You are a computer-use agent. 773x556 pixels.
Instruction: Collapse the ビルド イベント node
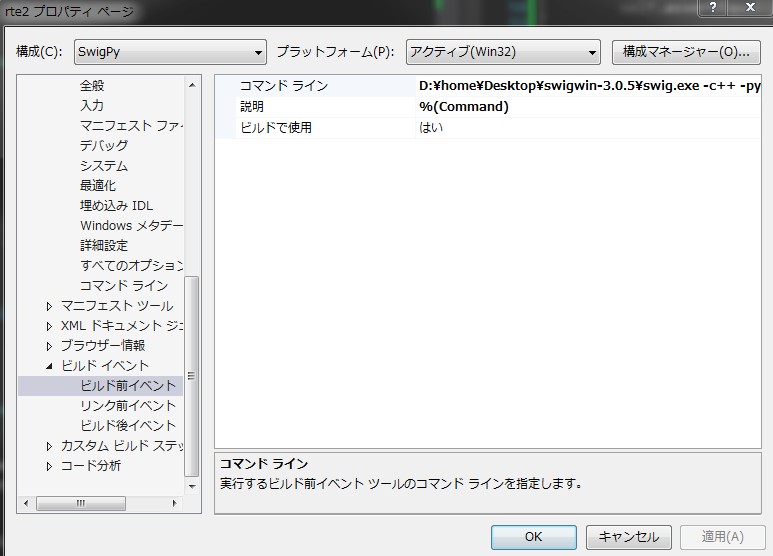click(x=49, y=366)
